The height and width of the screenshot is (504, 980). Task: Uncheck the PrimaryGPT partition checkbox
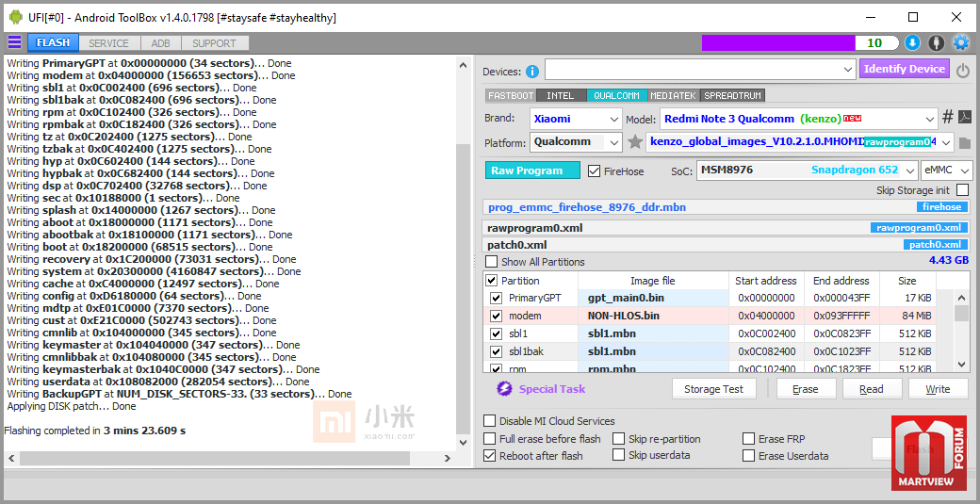497,298
